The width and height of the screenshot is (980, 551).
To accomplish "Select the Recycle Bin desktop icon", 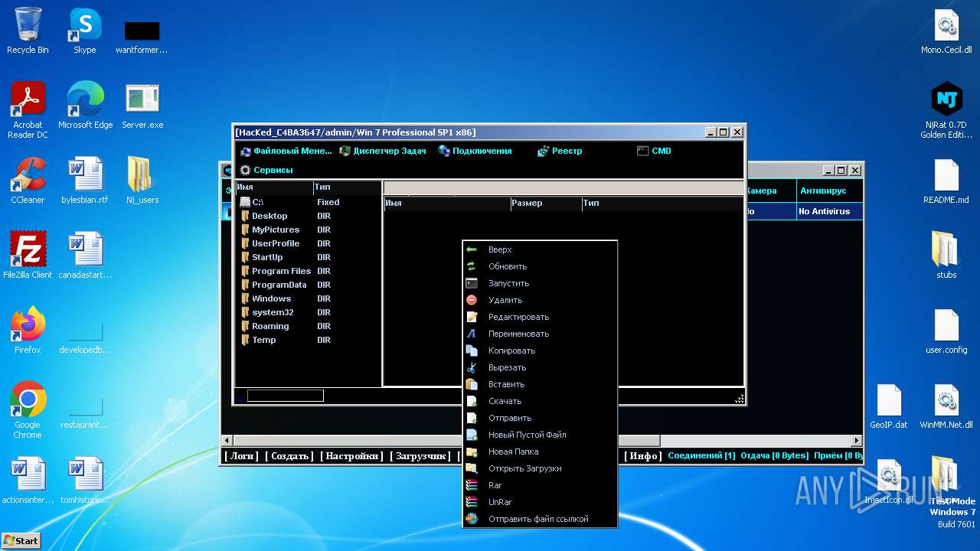I will 28,31.
